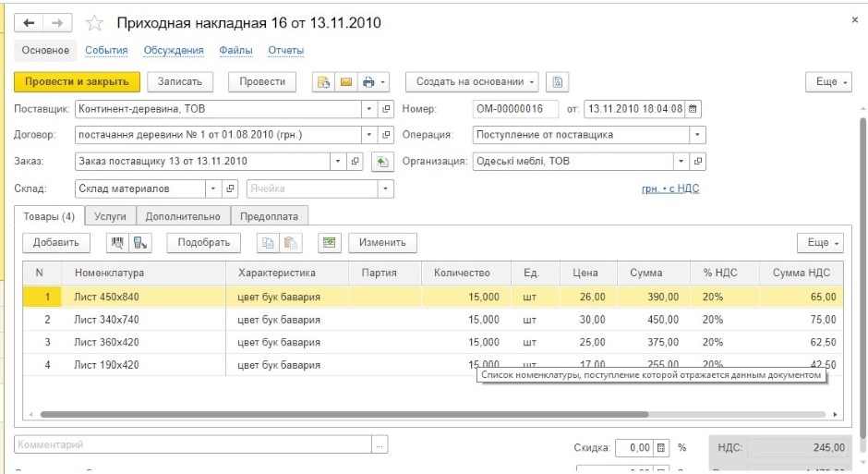The height and width of the screenshot is (474, 868).
Task: Select row Лист 190x420
Action: tap(433, 365)
